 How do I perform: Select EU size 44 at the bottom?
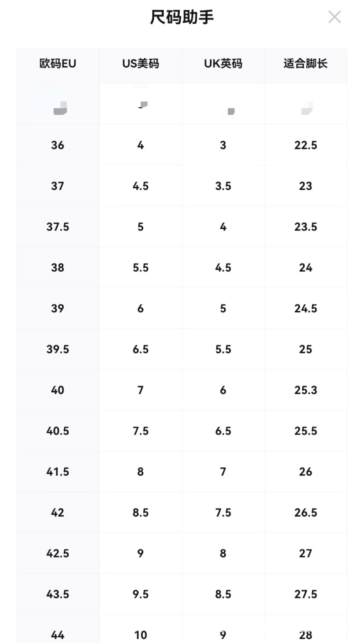coord(58,635)
